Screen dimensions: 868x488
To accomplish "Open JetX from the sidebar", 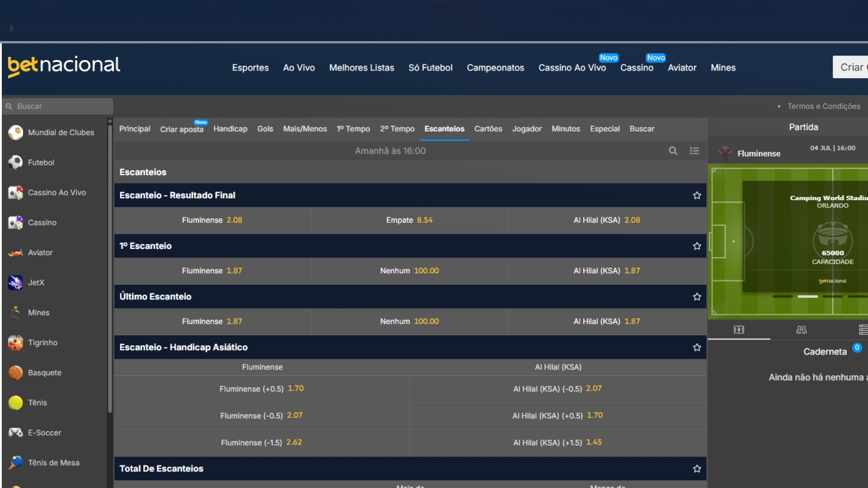I will click(x=36, y=282).
